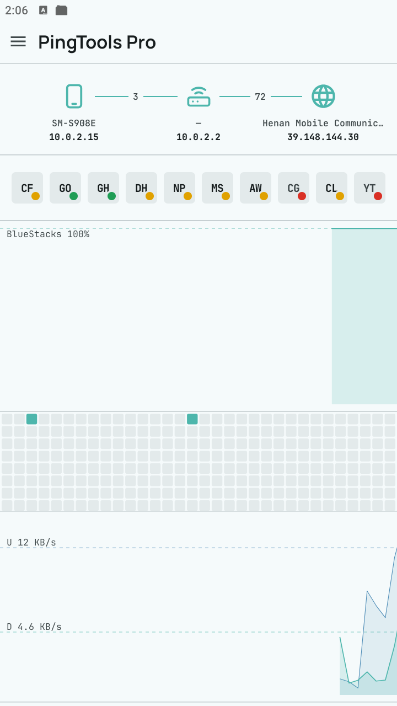
Task: Select the AW service status tile
Action: tap(256, 188)
